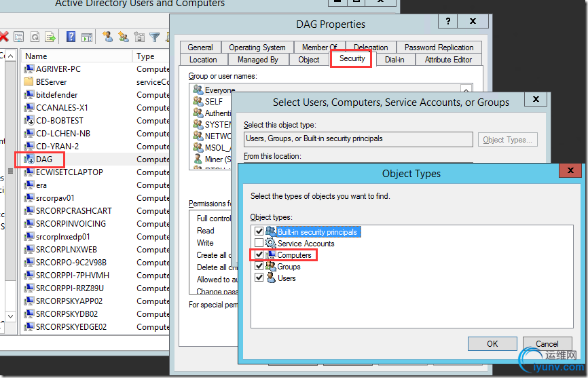Click the Built-in security principals icon
The image size is (588, 378).
point(271,231)
